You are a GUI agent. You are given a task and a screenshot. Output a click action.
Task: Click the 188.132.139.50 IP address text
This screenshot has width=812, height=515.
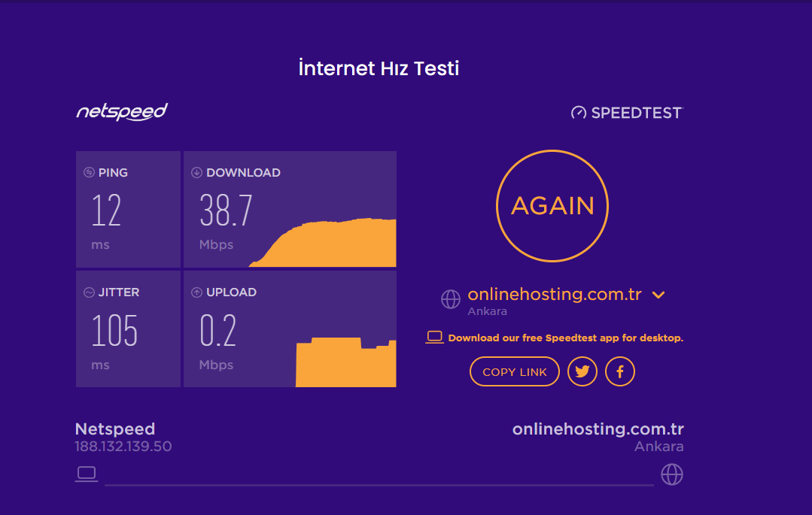(x=123, y=447)
